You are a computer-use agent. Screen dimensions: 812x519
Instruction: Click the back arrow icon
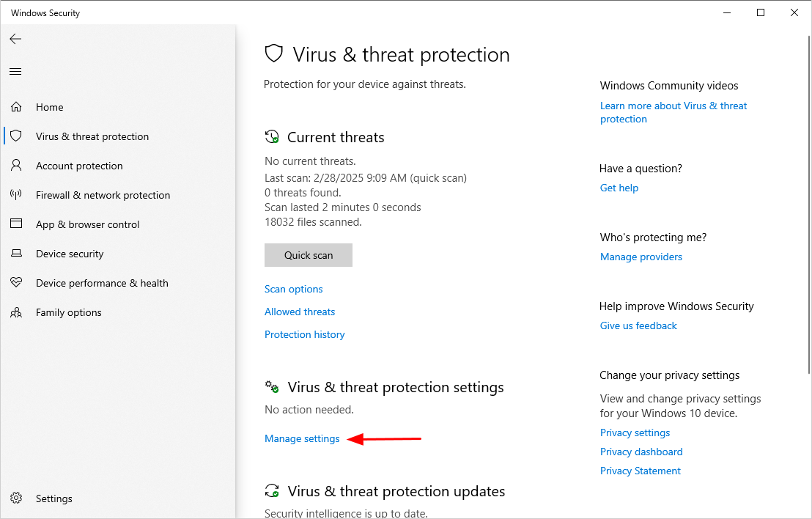(x=15, y=39)
